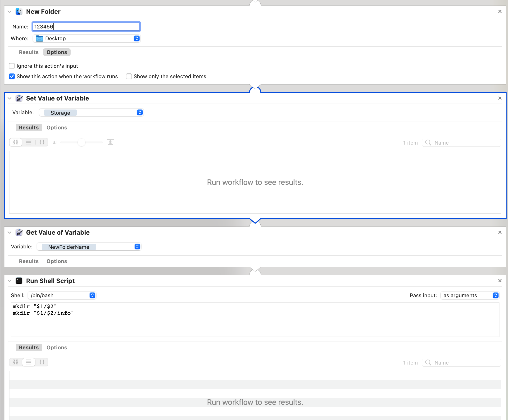Show Set Value results as braces view

click(42, 142)
